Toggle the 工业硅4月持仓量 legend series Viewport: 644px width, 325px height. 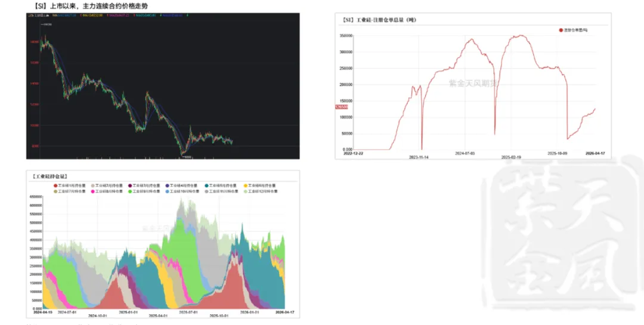pos(182,185)
